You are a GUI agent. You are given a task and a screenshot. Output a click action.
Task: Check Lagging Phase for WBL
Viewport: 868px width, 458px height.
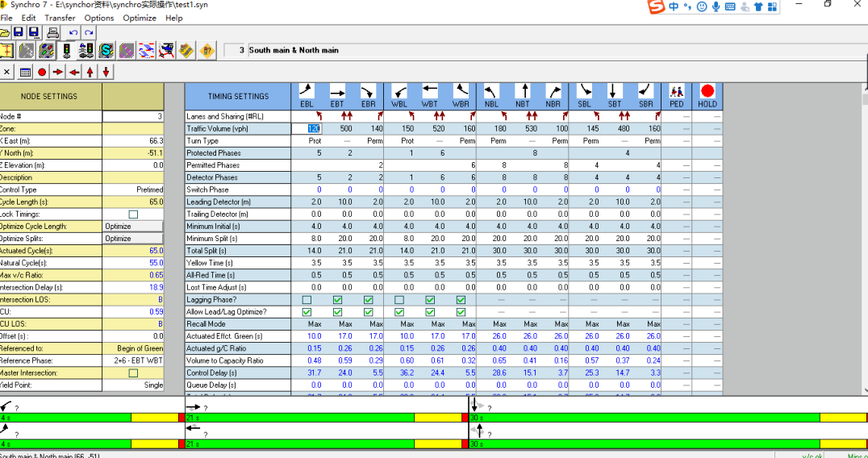[x=399, y=300]
